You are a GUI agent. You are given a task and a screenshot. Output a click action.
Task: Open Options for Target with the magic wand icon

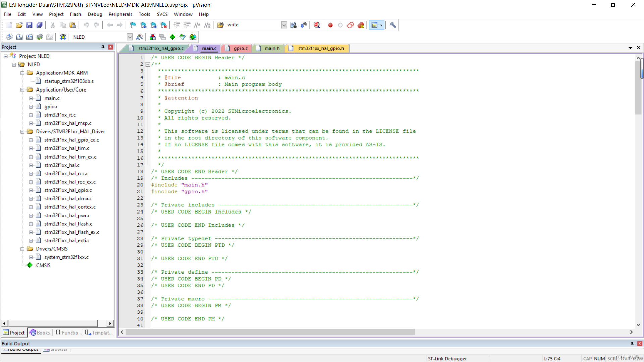[140, 37]
